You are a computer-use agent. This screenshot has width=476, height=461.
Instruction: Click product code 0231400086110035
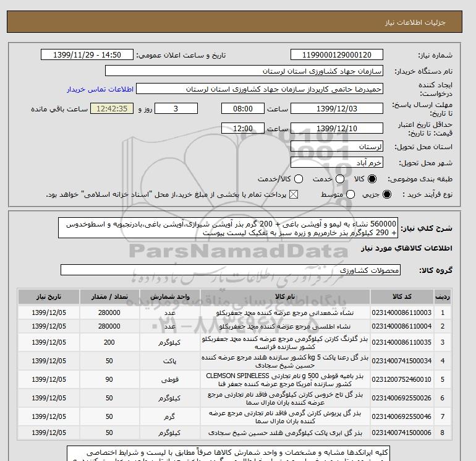401,342
